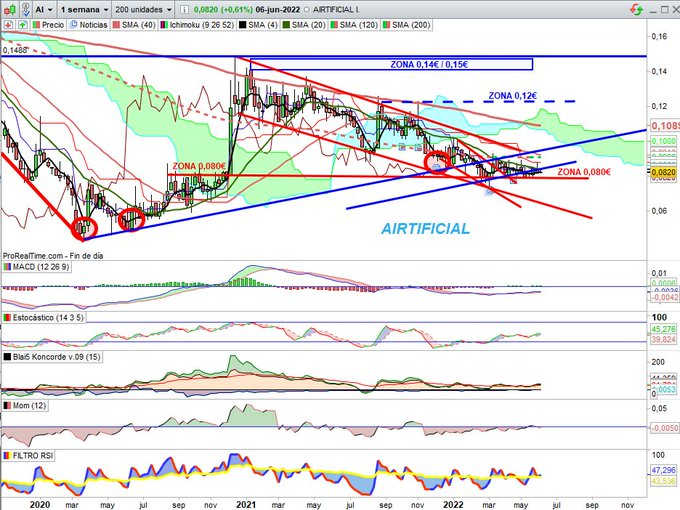Click the ProRealTime.com - Fin de día text
This screenshot has height=510, width=680.
[53, 256]
